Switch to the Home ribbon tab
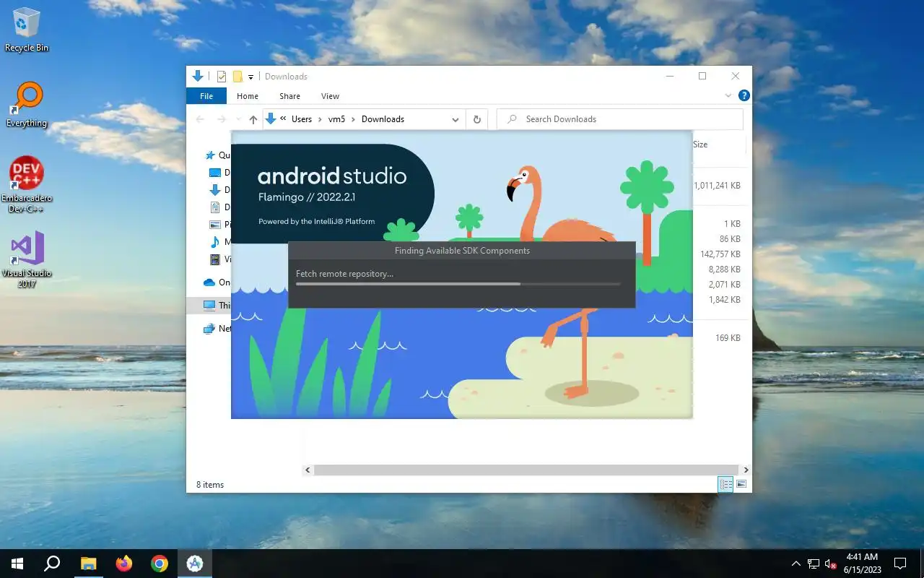 [248, 96]
